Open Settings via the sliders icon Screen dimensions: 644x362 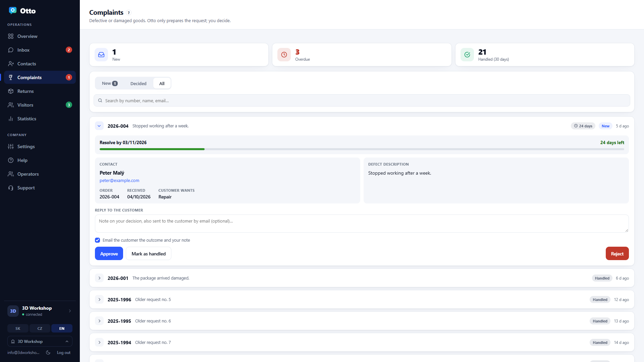click(11, 146)
